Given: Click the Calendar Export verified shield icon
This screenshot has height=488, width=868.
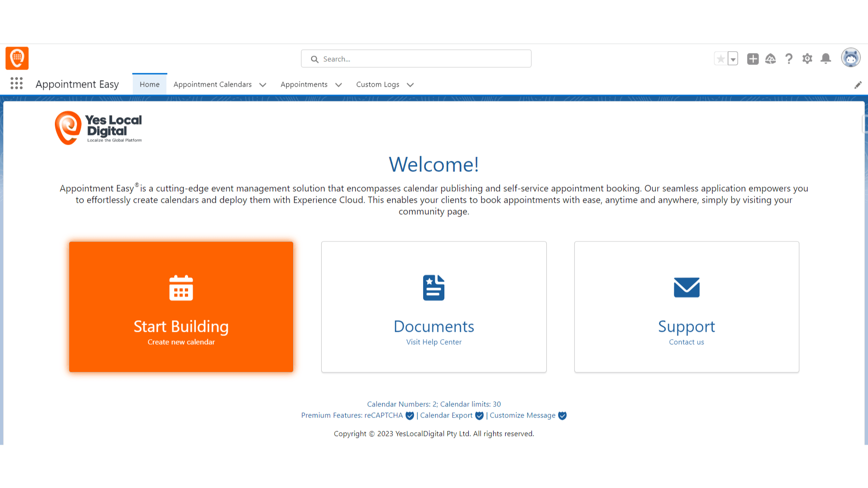Looking at the screenshot, I should coord(479,416).
